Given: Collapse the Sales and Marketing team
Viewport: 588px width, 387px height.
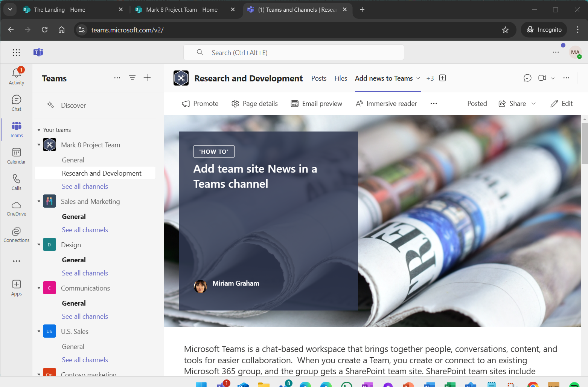Looking at the screenshot, I should click(x=39, y=201).
